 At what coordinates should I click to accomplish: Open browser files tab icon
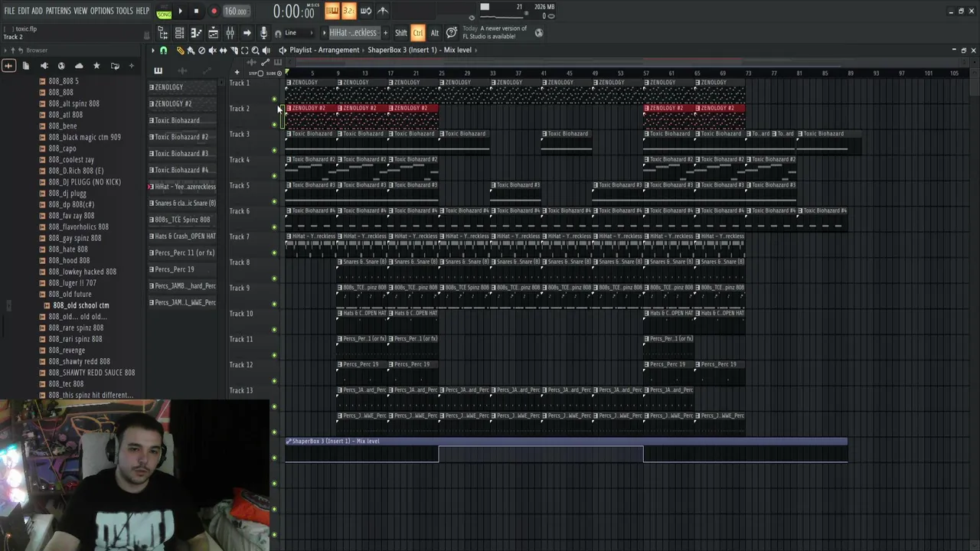pos(25,66)
